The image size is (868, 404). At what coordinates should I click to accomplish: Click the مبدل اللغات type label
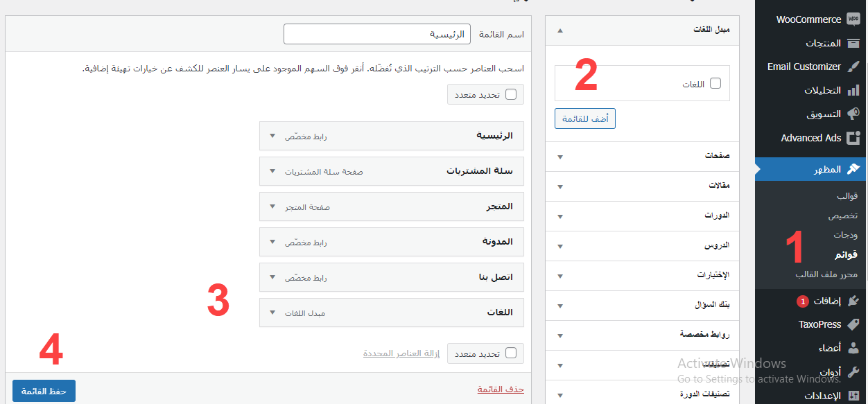coord(305,313)
